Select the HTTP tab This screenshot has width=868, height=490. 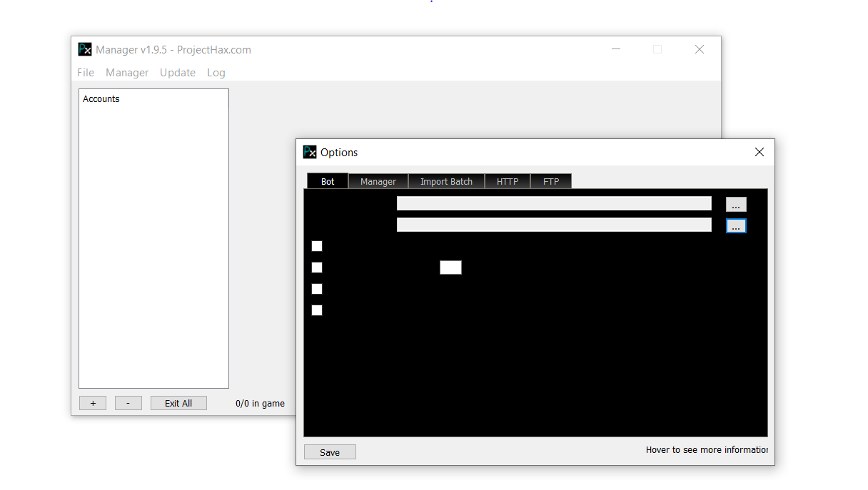(x=508, y=181)
